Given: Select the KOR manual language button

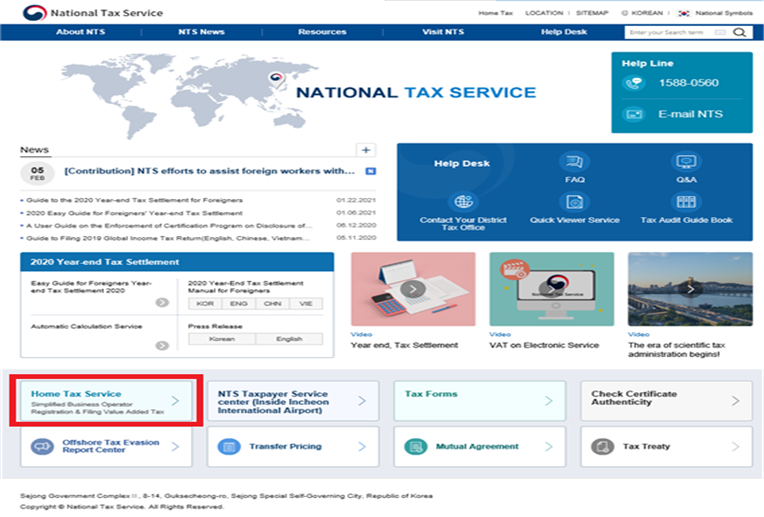Looking at the screenshot, I should [x=205, y=304].
